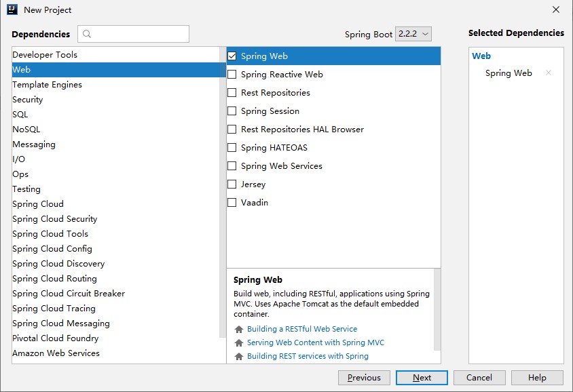573x392 pixels.
Task: Select the Developer Tools category
Action: [115, 55]
